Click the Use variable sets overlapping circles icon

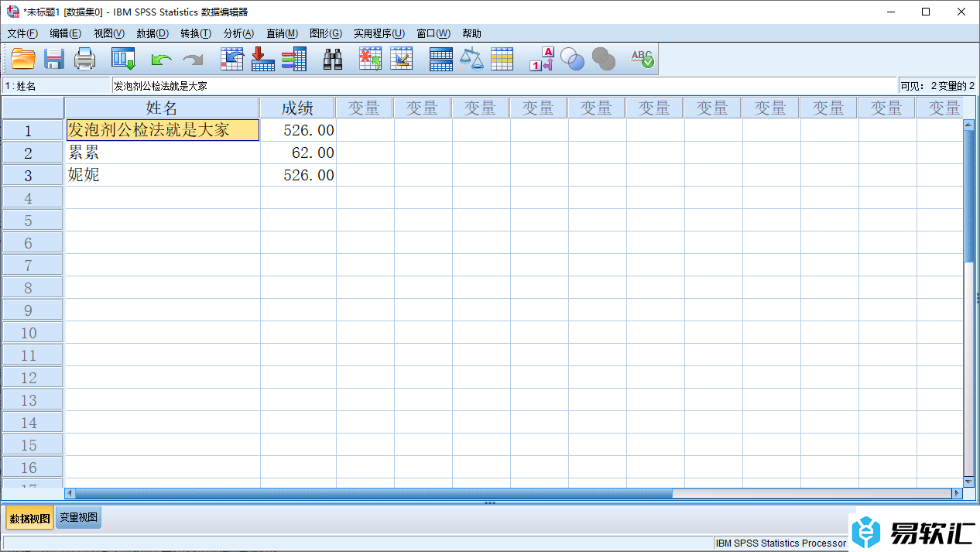coord(572,59)
